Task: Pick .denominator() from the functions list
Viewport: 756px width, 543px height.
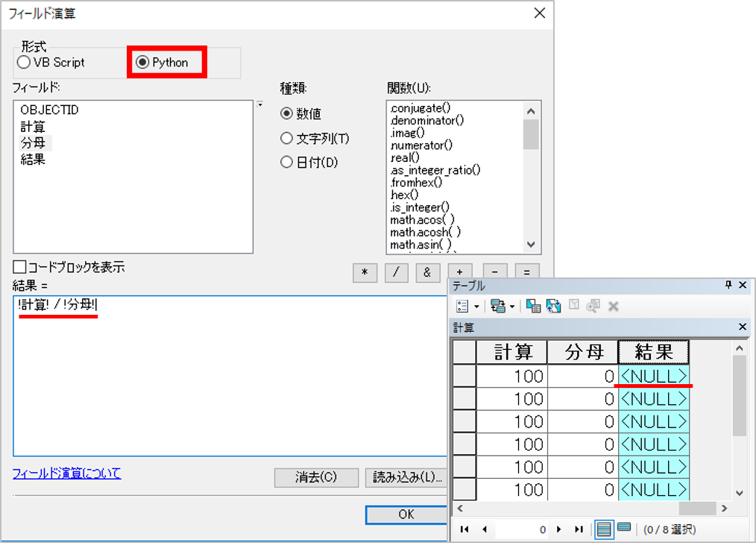Action: click(x=427, y=121)
